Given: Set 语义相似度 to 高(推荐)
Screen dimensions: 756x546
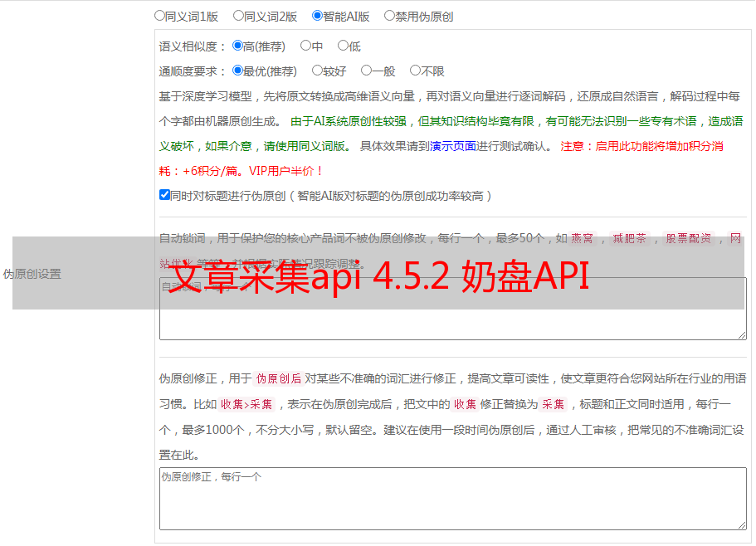Looking at the screenshot, I should tap(237, 46).
